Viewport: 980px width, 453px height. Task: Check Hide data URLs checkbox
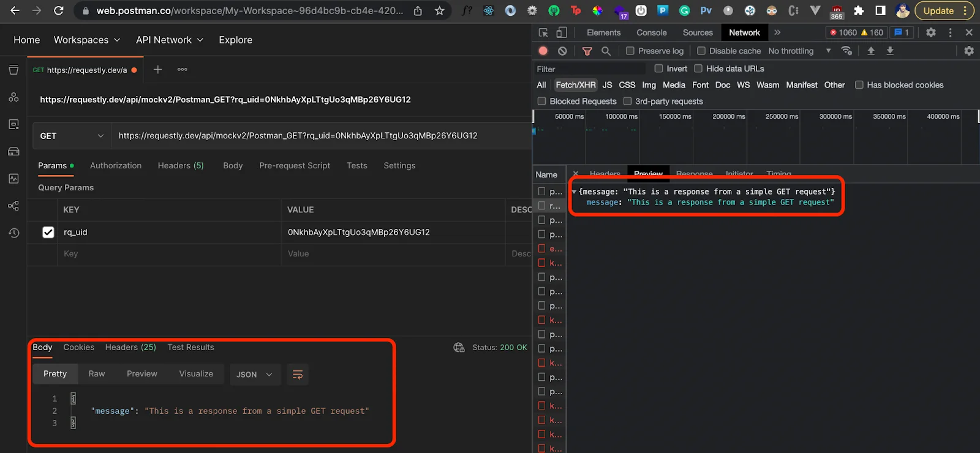tap(698, 69)
